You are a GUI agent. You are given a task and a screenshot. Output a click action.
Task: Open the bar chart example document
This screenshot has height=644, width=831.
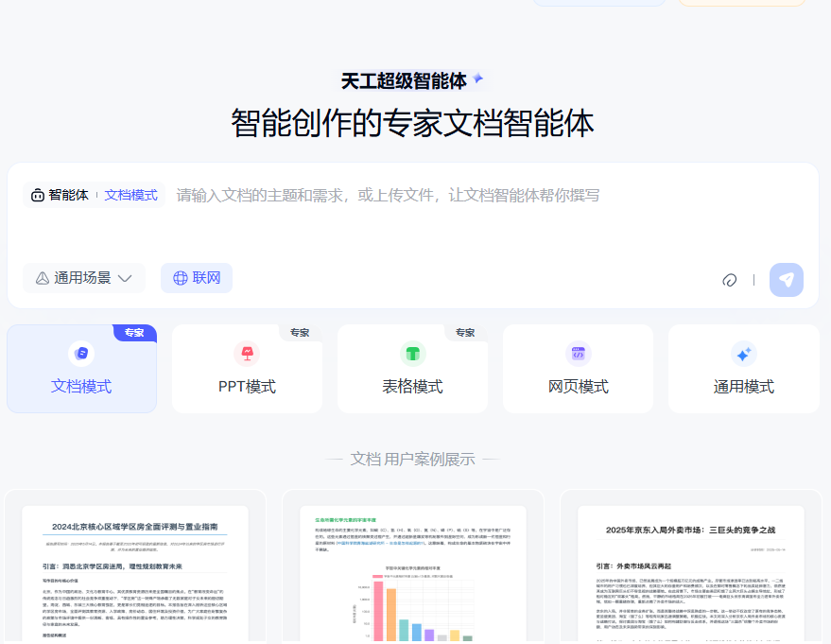pyautogui.click(x=413, y=566)
